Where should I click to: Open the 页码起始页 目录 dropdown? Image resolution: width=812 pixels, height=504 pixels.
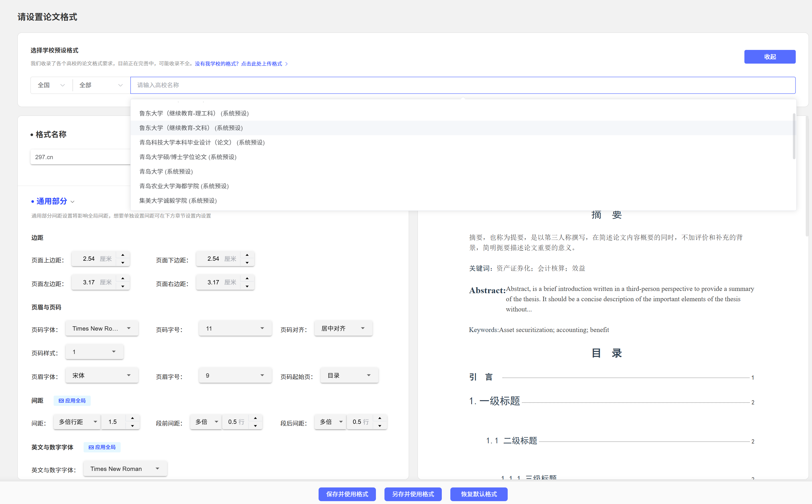click(x=349, y=375)
